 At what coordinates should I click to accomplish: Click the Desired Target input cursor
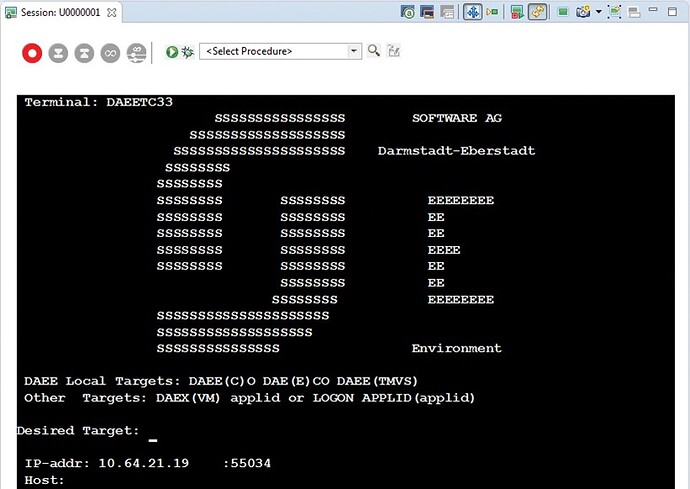[x=153, y=440]
